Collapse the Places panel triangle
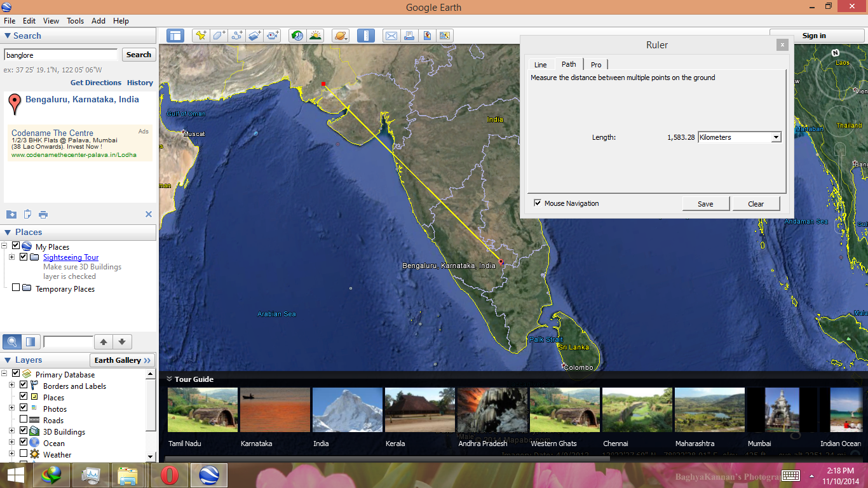This screenshot has width=868, height=488. 8,233
